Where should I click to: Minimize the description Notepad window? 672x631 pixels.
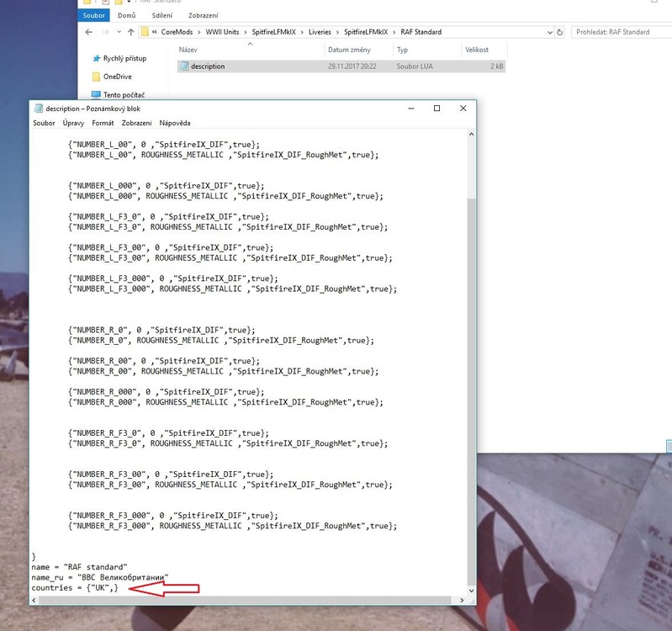click(x=411, y=109)
